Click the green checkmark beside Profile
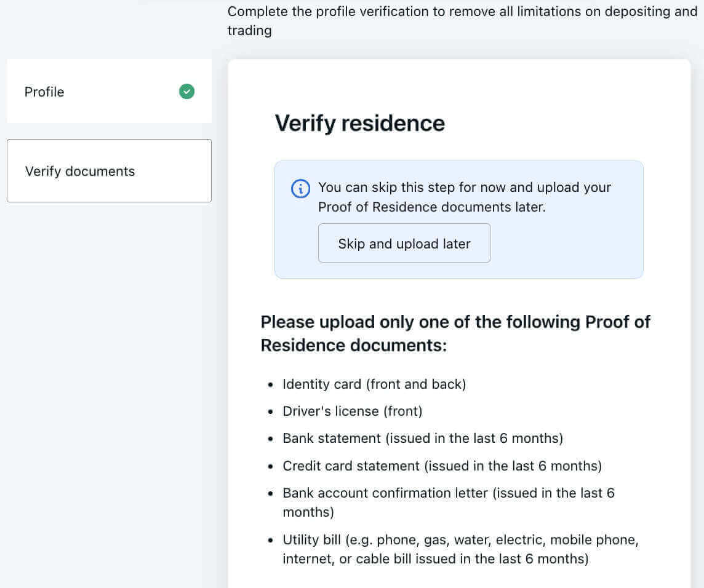 (x=186, y=92)
